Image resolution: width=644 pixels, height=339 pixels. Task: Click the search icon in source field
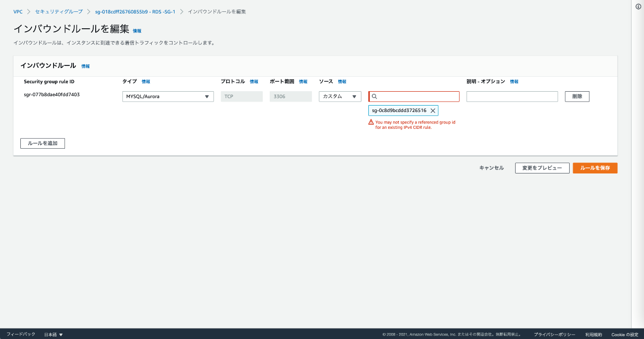point(375,97)
